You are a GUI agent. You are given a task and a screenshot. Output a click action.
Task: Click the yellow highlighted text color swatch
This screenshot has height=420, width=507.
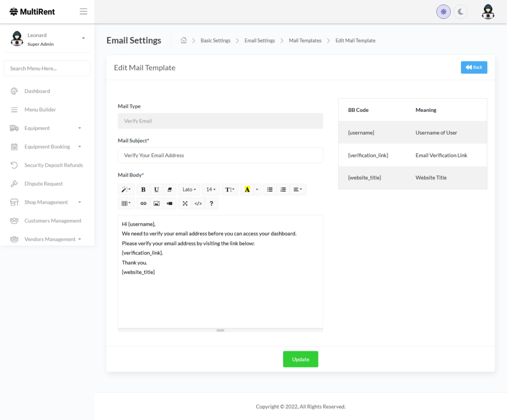click(x=247, y=189)
